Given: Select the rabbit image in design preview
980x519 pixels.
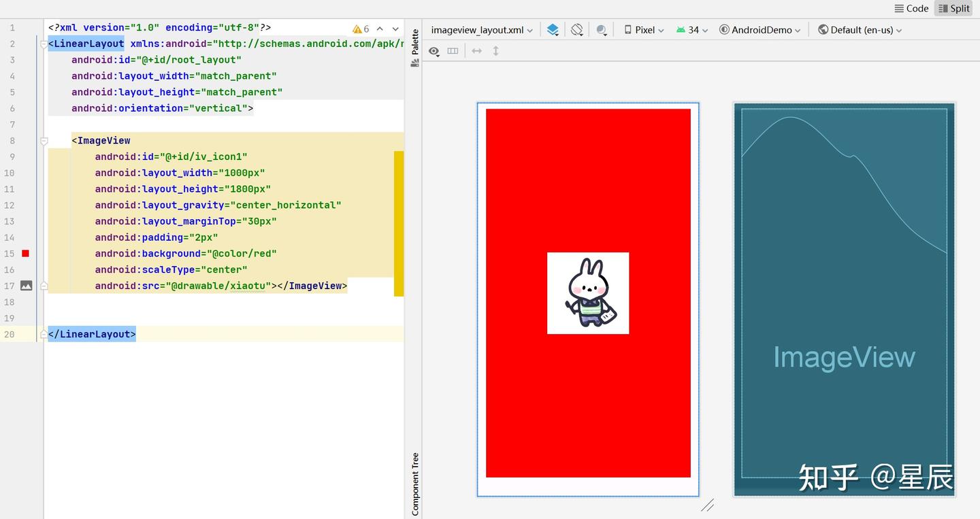Looking at the screenshot, I should click(x=588, y=293).
